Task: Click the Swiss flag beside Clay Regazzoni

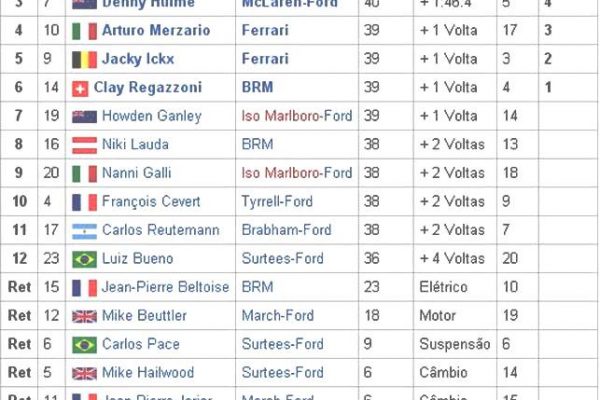Action: pyautogui.click(x=81, y=88)
